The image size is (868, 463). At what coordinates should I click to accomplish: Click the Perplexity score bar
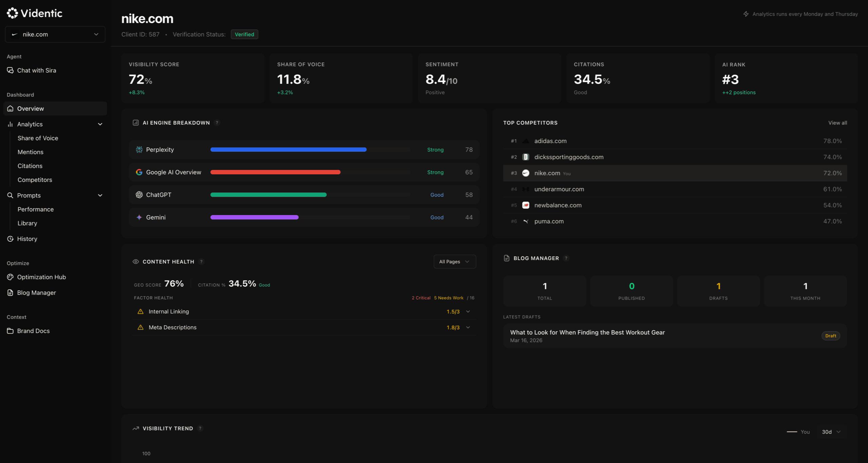[x=288, y=149]
